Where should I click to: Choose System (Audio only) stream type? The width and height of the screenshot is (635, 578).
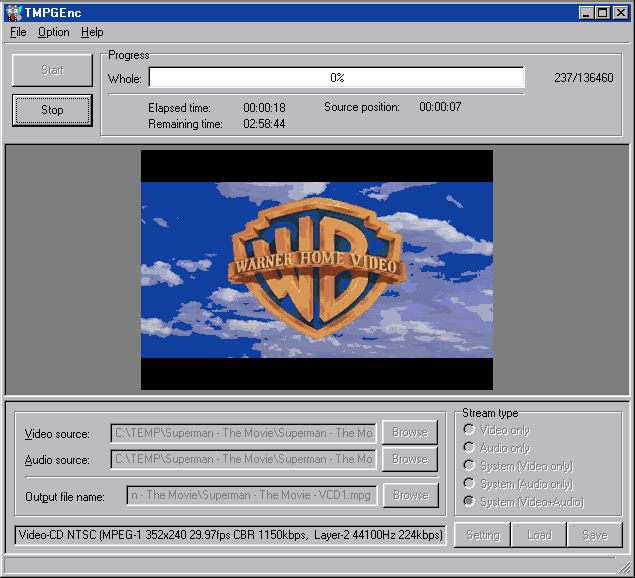pyautogui.click(x=469, y=484)
